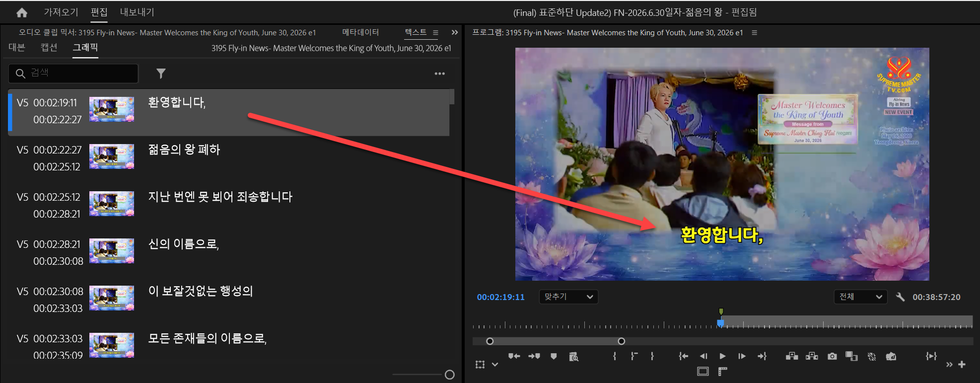Switch to the 캡션 captions tab
This screenshot has width=980, height=383.
tap(49, 47)
